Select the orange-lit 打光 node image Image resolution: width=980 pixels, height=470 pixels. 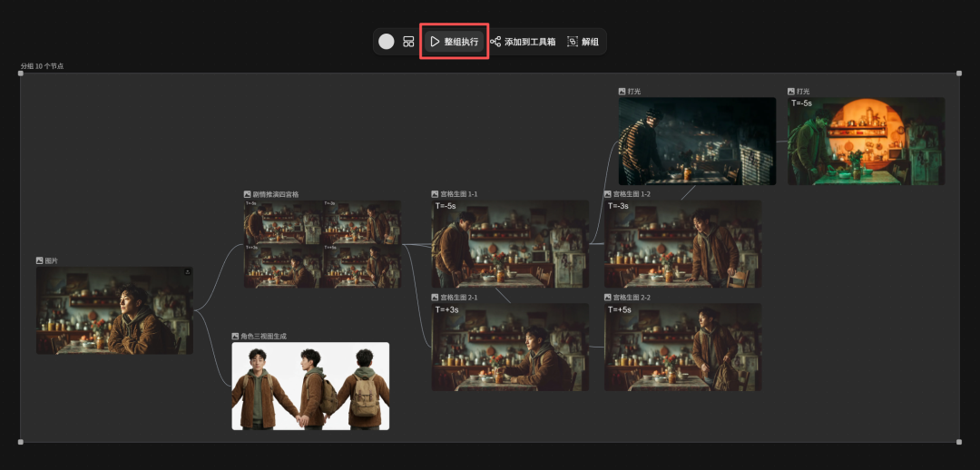point(866,141)
